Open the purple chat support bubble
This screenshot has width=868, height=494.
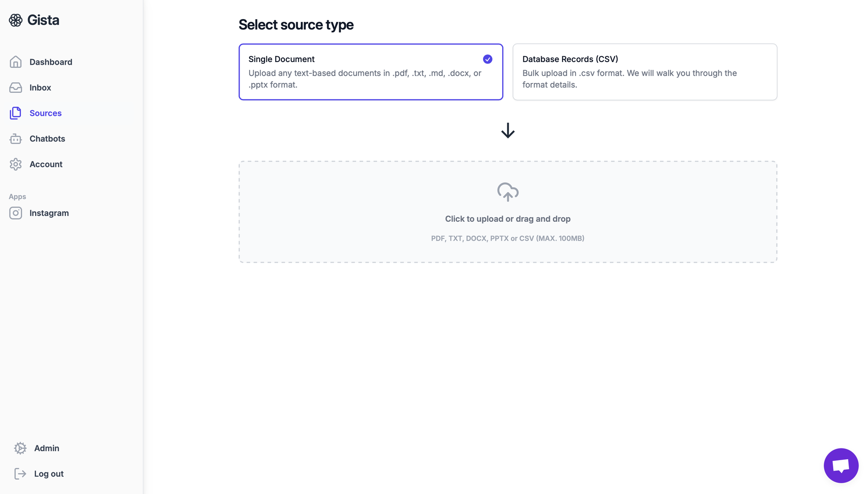(x=841, y=465)
